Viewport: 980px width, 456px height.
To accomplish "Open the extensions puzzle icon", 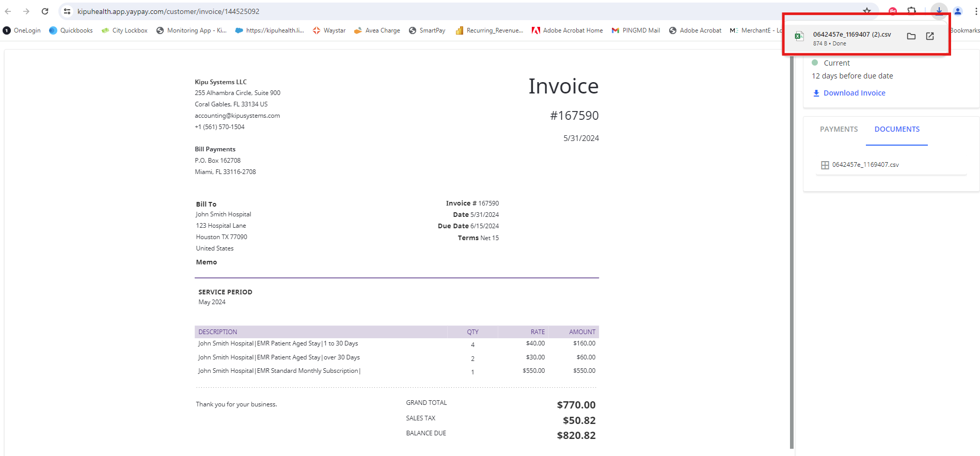I will click(912, 11).
